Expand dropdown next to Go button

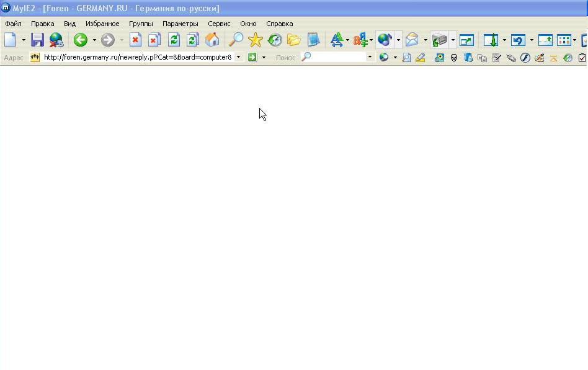264,57
